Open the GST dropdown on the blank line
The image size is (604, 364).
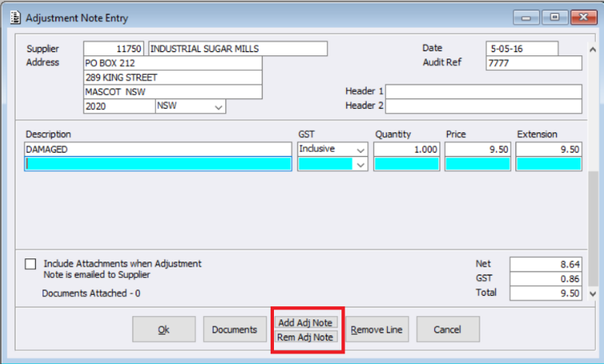(360, 164)
